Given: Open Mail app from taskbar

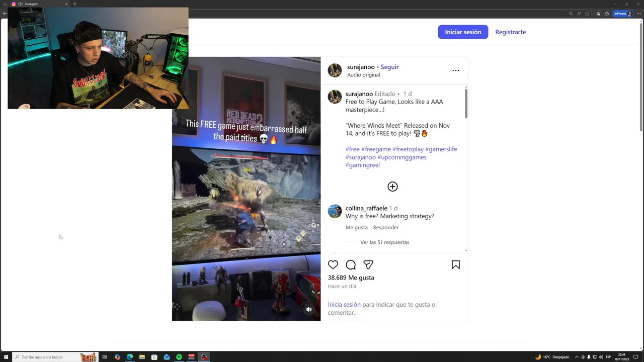Looking at the screenshot, I should 167,357.
